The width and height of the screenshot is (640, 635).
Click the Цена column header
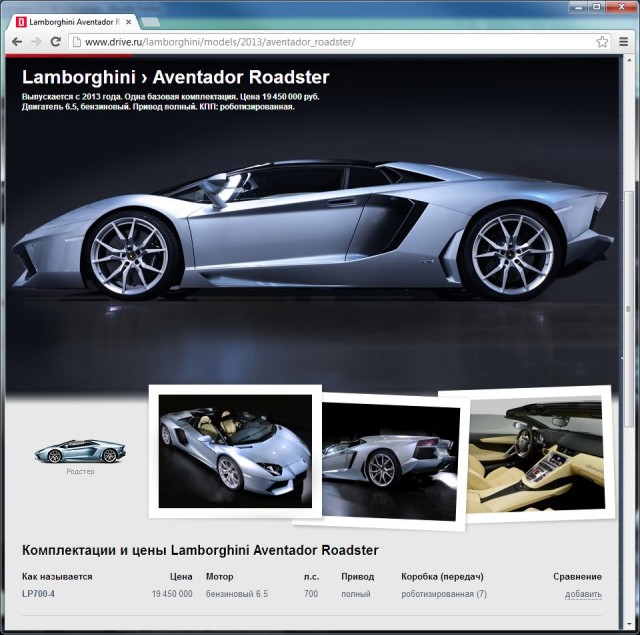pyautogui.click(x=181, y=577)
